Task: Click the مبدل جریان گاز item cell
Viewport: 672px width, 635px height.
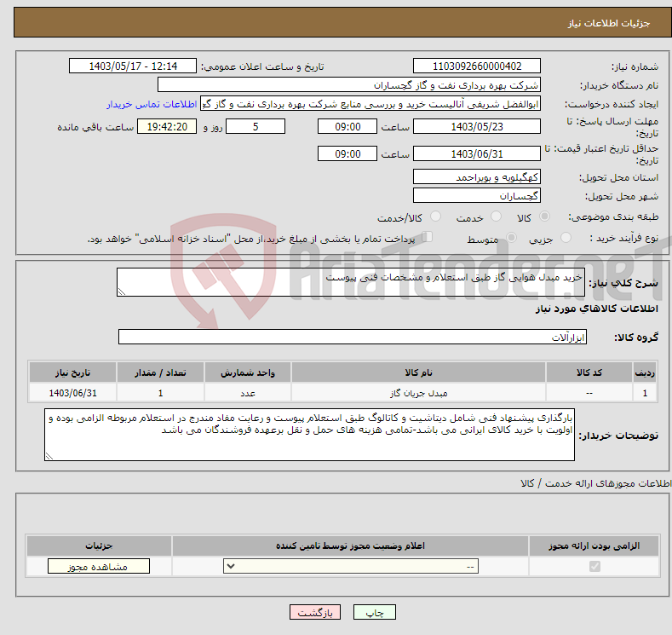Action: pos(419,393)
